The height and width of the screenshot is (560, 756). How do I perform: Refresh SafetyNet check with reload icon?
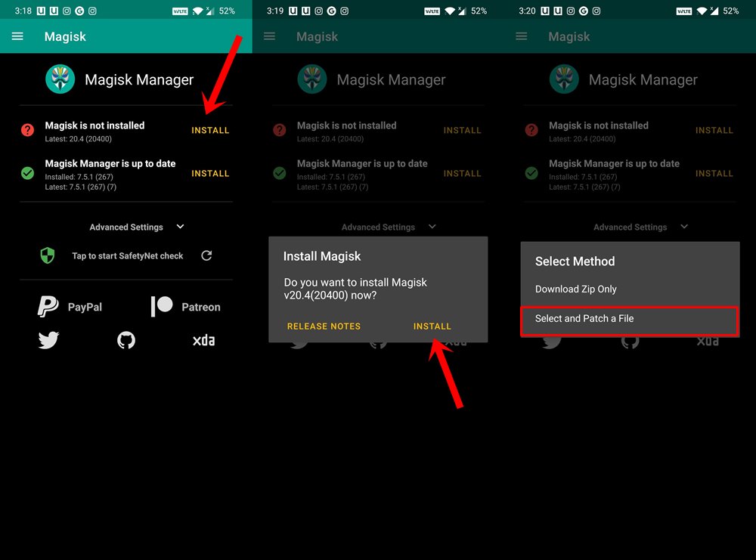coord(206,255)
